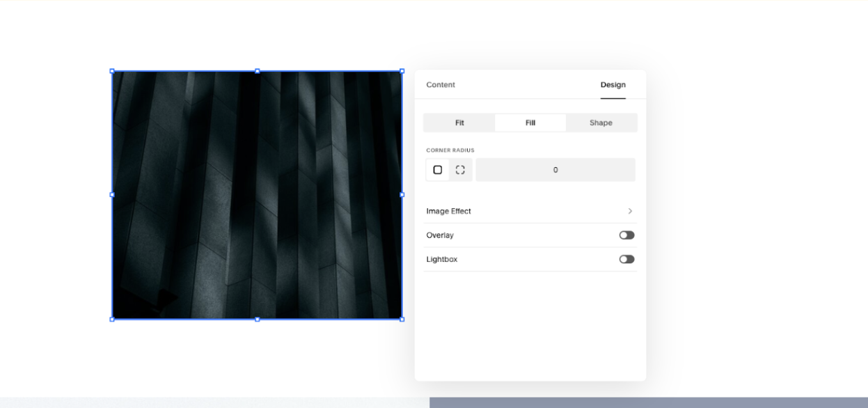Click the right-middle resize handle of image
The image size is (868, 408).
pyautogui.click(x=402, y=195)
